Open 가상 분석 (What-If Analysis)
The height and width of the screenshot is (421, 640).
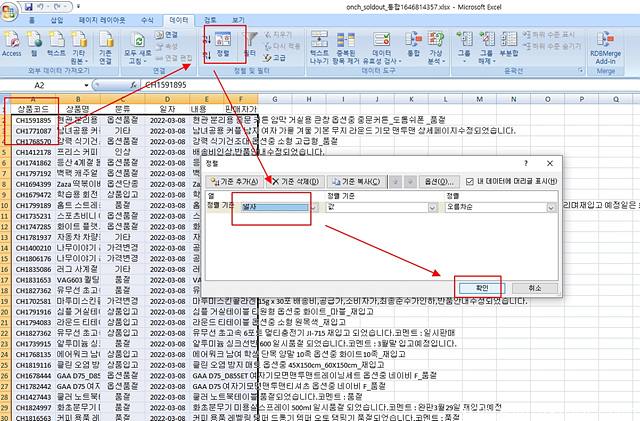(x=436, y=47)
